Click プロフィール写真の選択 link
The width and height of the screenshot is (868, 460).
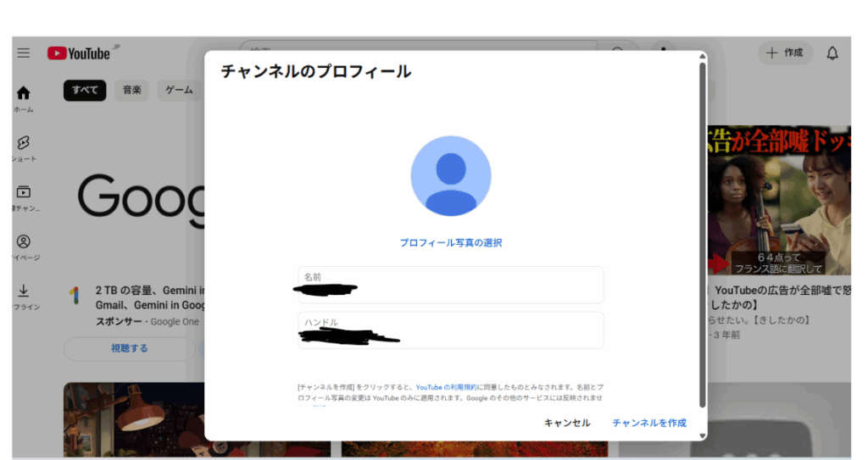[x=450, y=243]
